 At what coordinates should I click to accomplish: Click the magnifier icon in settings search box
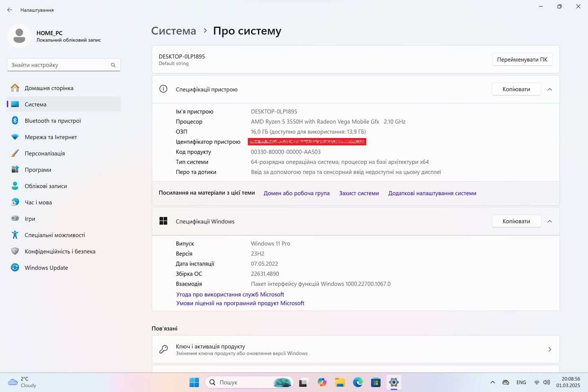coord(113,65)
